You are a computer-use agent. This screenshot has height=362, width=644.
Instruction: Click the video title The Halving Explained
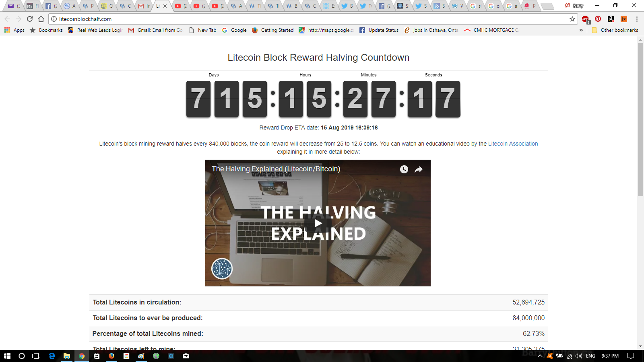pos(276,169)
